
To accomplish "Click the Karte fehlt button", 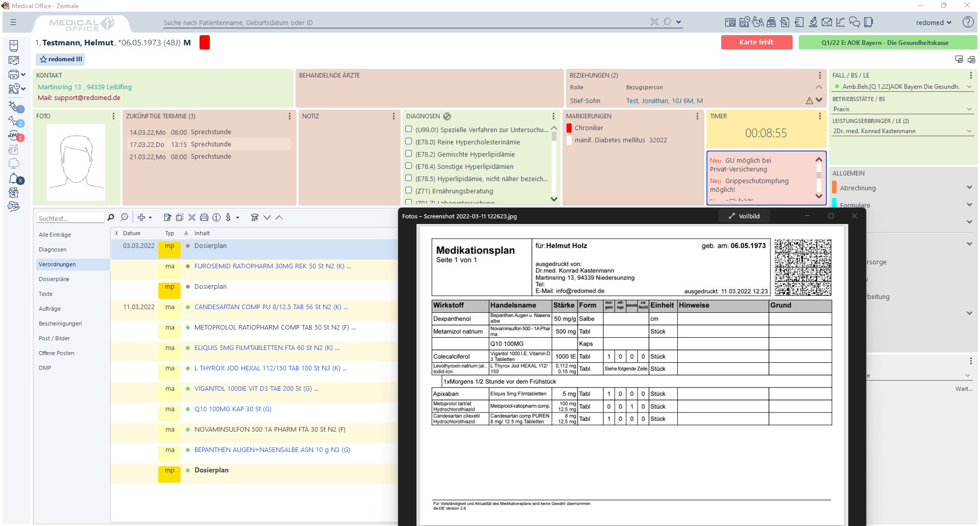I will click(756, 42).
